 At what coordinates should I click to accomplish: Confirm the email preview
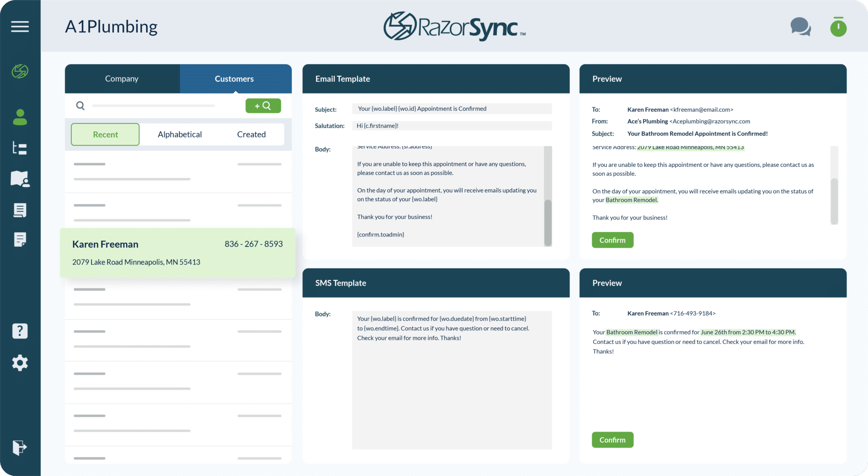(613, 240)
